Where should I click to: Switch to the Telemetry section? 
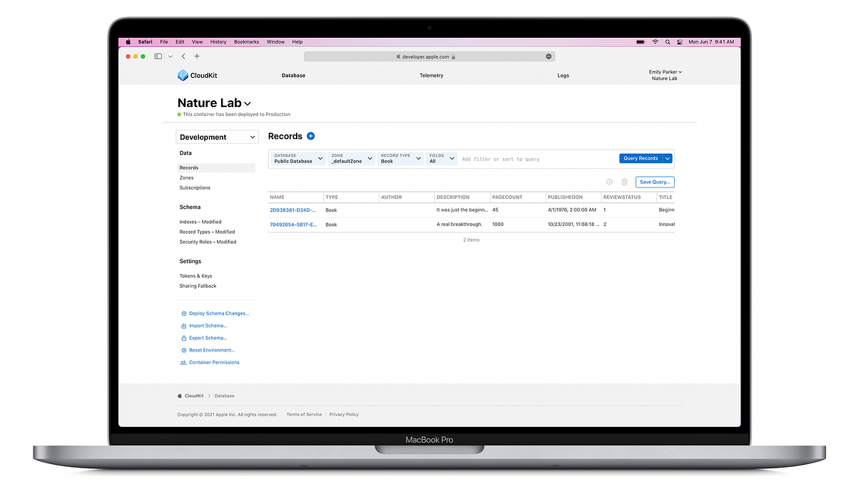(431, 75)
